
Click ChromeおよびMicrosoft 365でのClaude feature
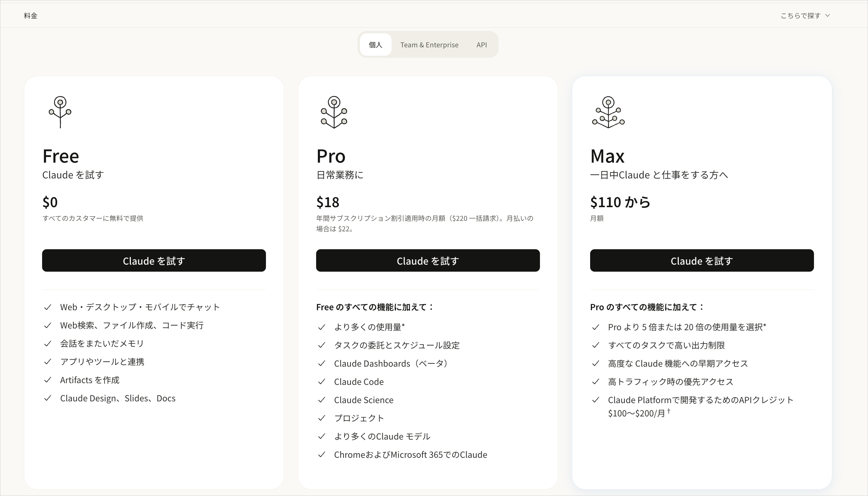pyautogui.click(x=410, y=455)
